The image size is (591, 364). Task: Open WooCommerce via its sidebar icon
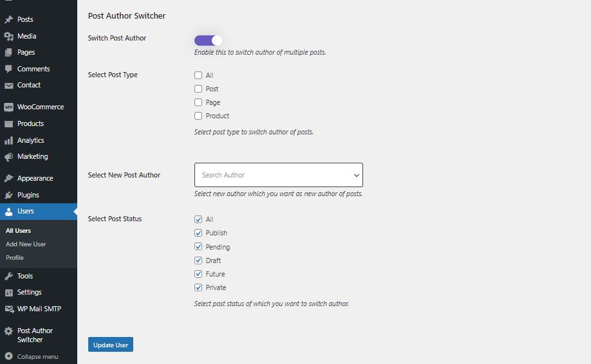[x=8, y=107]
